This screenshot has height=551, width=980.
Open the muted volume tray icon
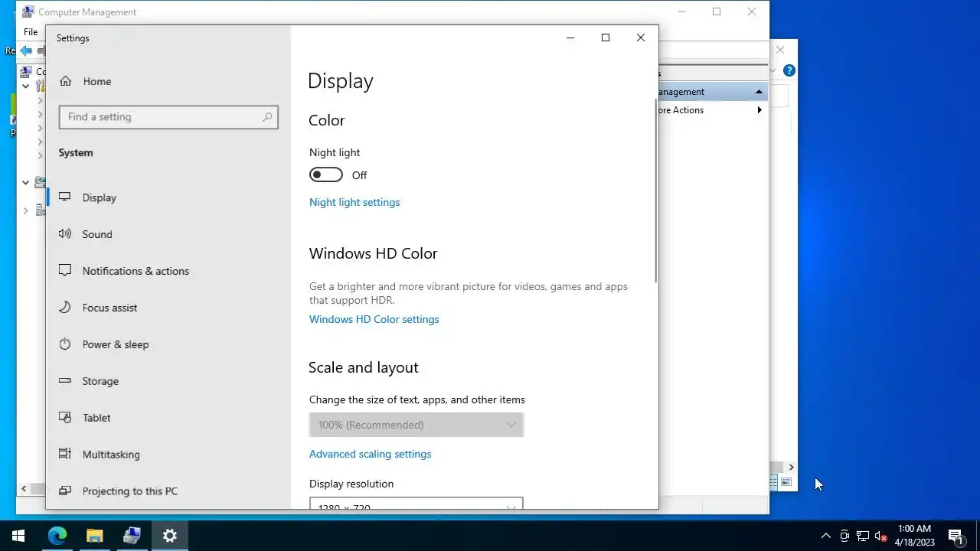click(x=881, y=536)
